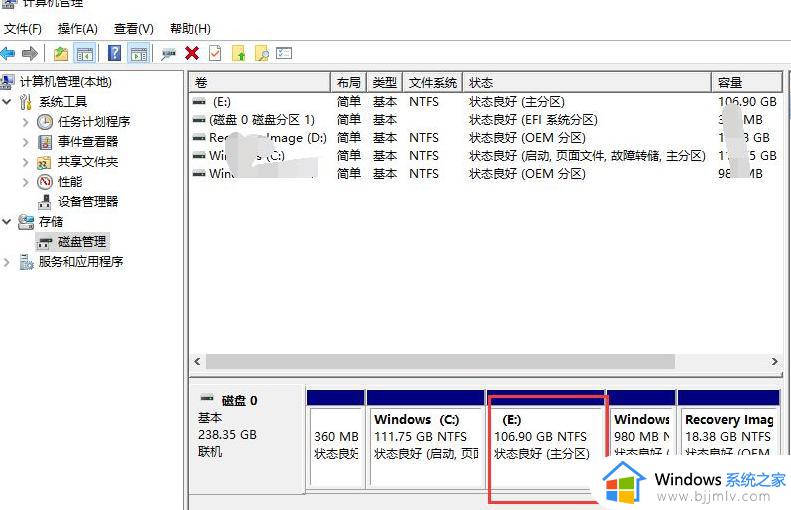Select the (E:) volume row in list
791x510 pixels.
485,102
